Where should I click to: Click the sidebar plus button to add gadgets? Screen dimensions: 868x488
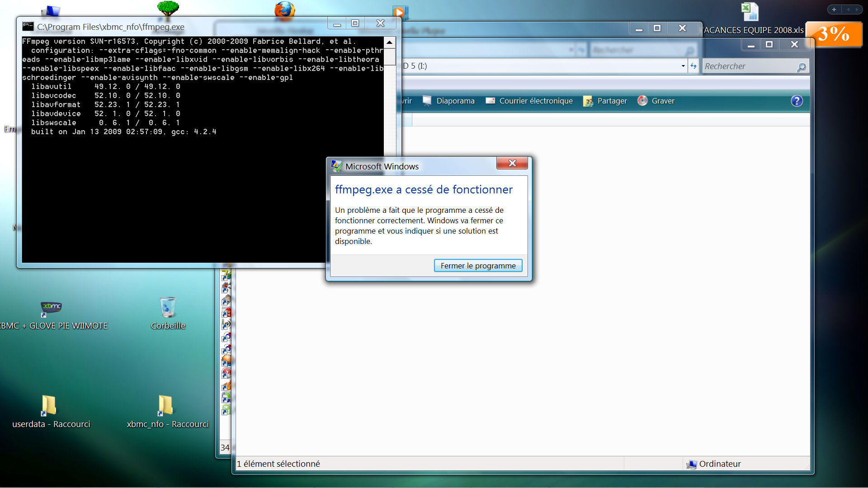(x=834, y=9)
